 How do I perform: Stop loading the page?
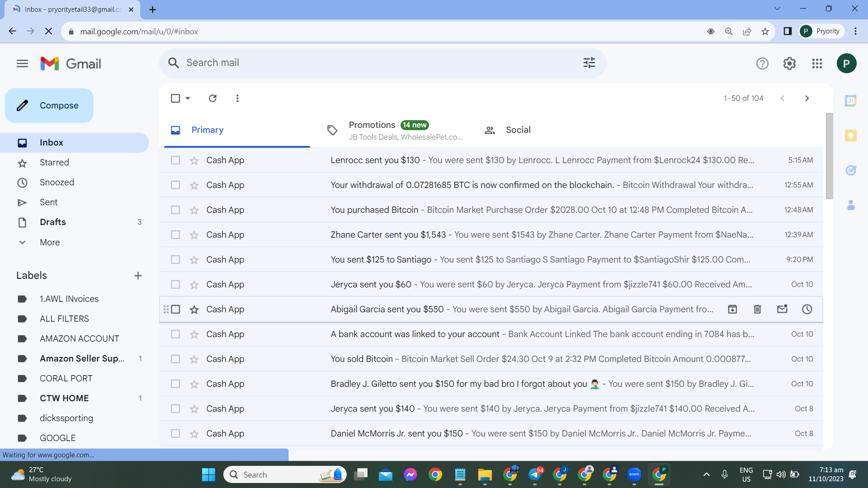coord(49,31)
